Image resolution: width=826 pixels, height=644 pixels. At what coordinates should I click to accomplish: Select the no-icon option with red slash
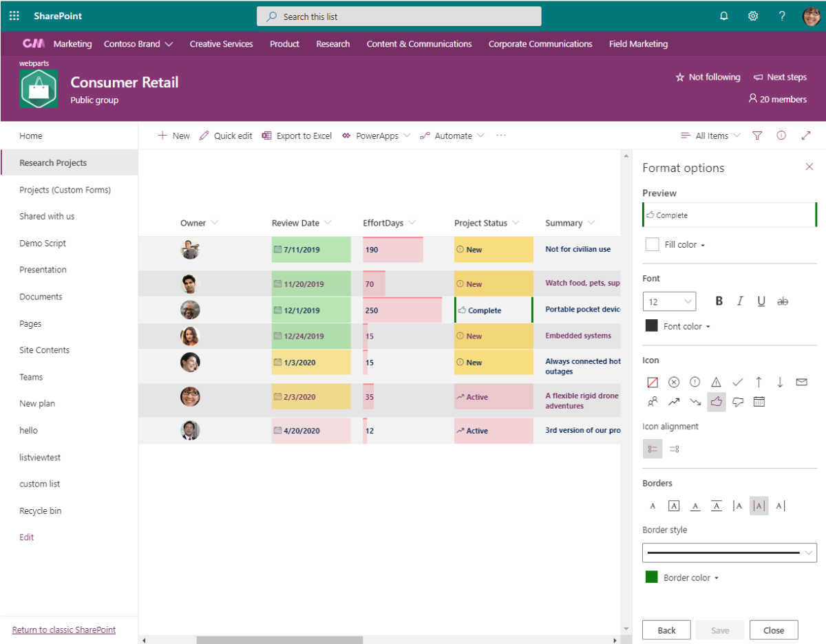[653, 382]
